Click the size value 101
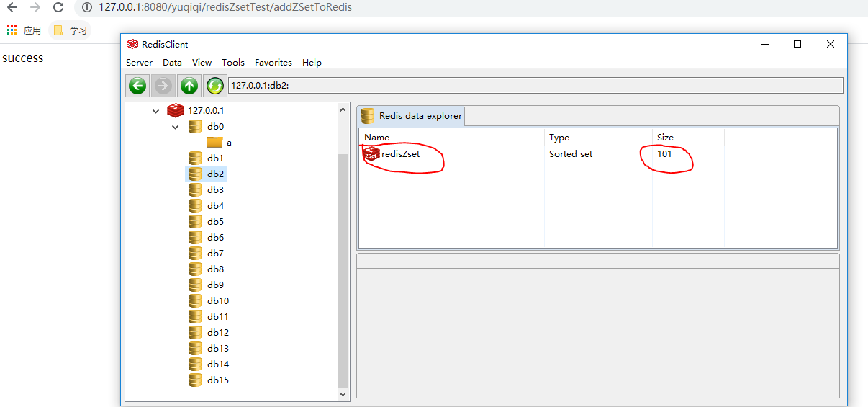868x407 pixels. click(664, 153)
